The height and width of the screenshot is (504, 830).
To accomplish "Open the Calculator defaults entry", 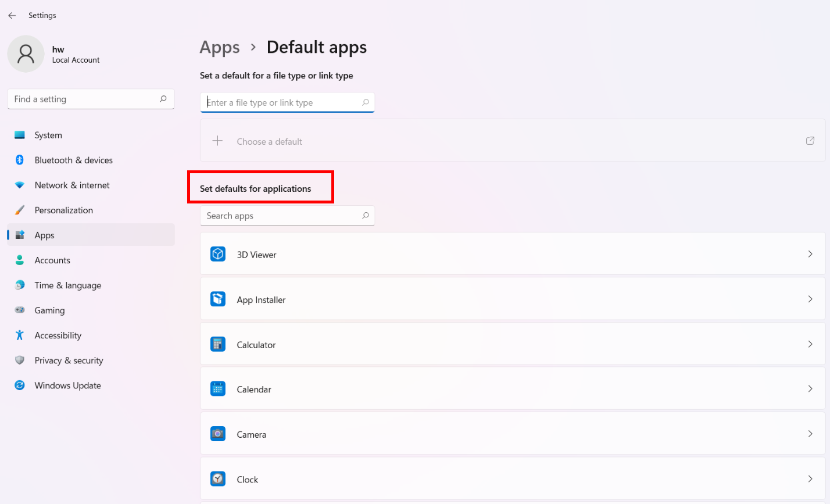I will click(x=513, y=344).
